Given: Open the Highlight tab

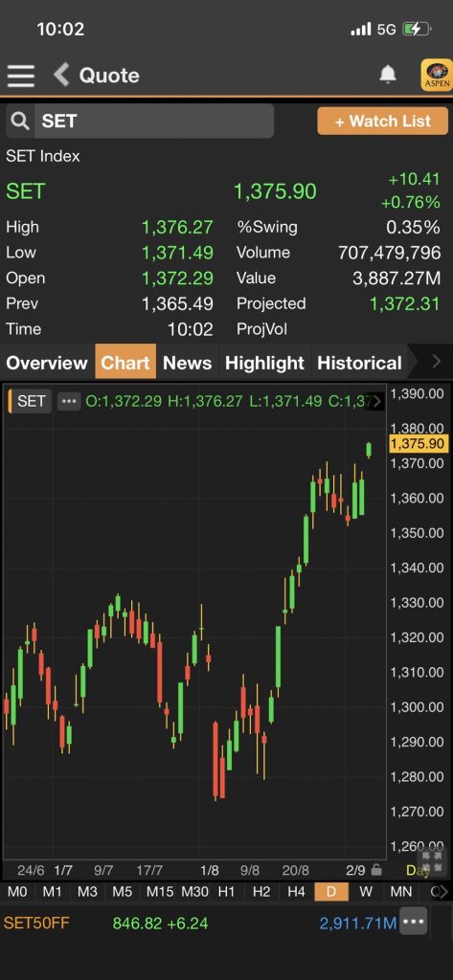Looking at the screenshot, I should point(264,363).
